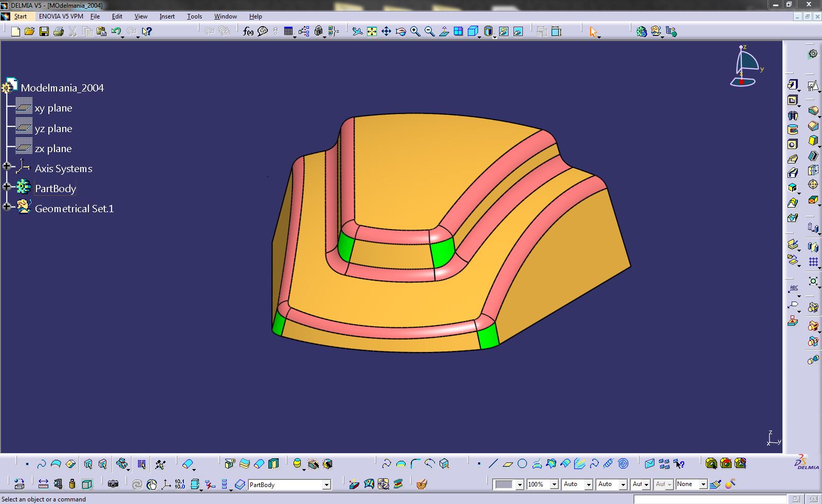Open the None layer dropdown
The height and width of the screenshot is (504, 822).
pyautogui.click(x=703, y=484)
